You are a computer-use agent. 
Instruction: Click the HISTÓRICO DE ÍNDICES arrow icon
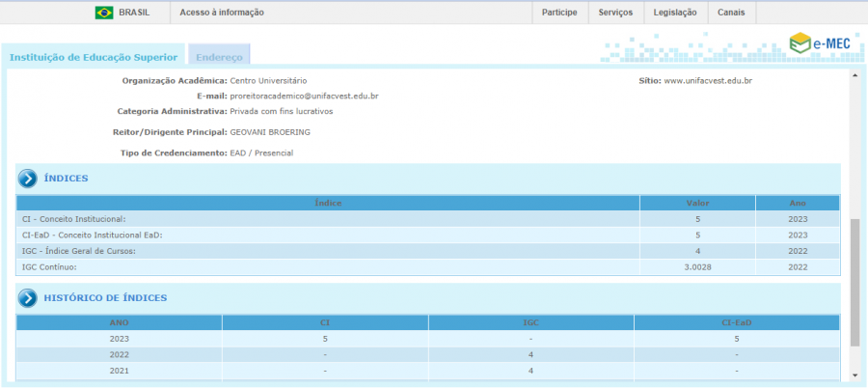27,297
